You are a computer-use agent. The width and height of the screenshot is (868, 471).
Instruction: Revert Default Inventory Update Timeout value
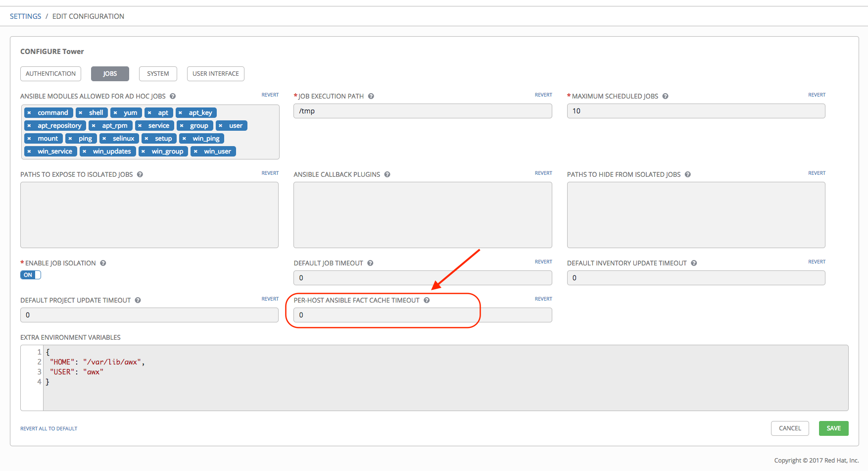[x=817, y=262]
